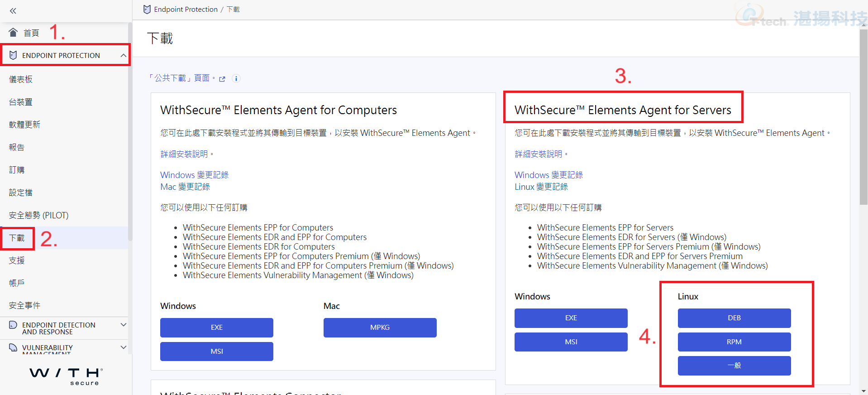Click the shield icon in the breadcrumb
Viewport: 868px width, 395px height.
pos(147,10)
